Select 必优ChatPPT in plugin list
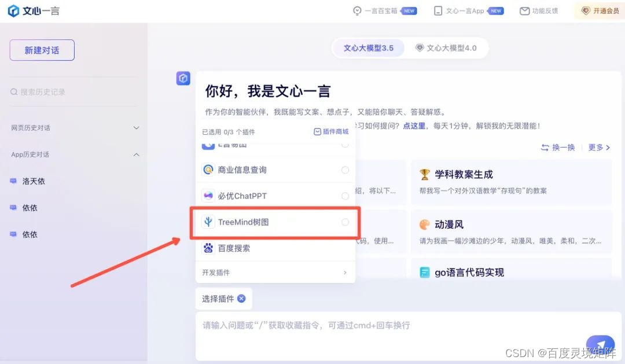The width and height of the screenshot is (625, 364). [x=275, y=196]
